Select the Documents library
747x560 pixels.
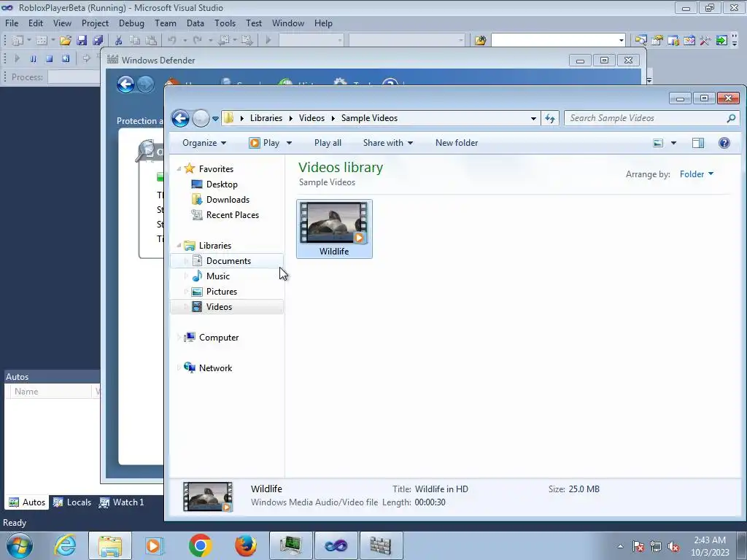click(x=228, y=261)
